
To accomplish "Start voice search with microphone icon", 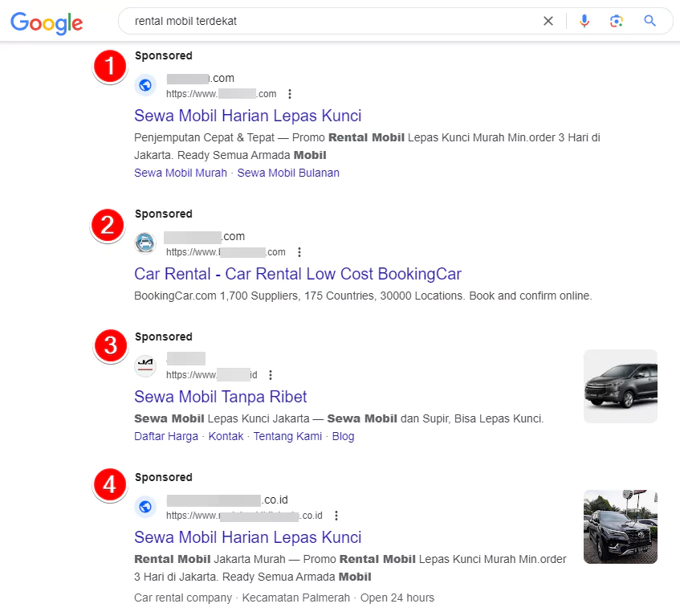I will pyautogui.click(x=584, y=21).
